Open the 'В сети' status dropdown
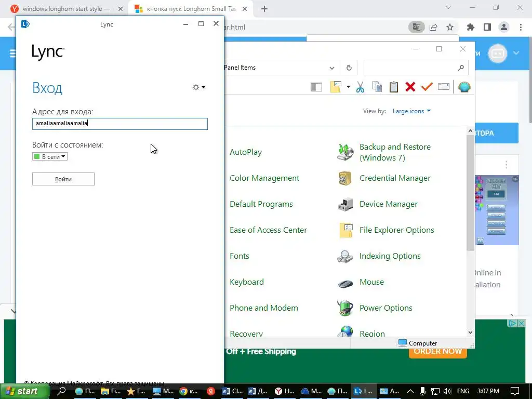 click(x=50, y=156)
